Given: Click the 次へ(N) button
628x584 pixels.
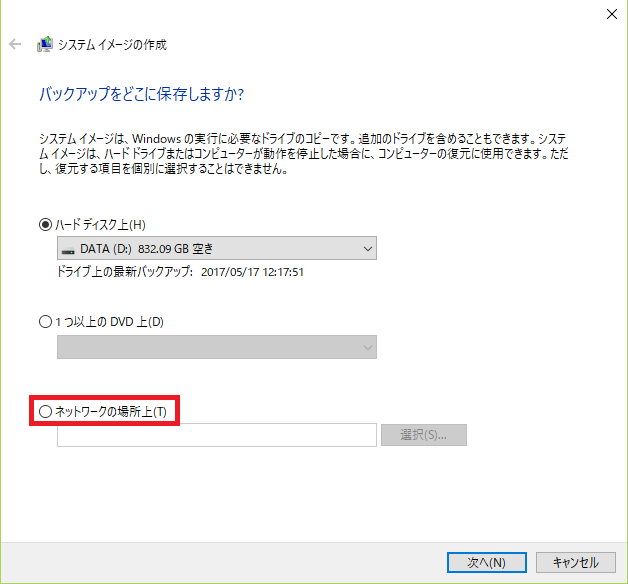Looking at the screenshot, I should pyautogui.click(x=487, y=562).
